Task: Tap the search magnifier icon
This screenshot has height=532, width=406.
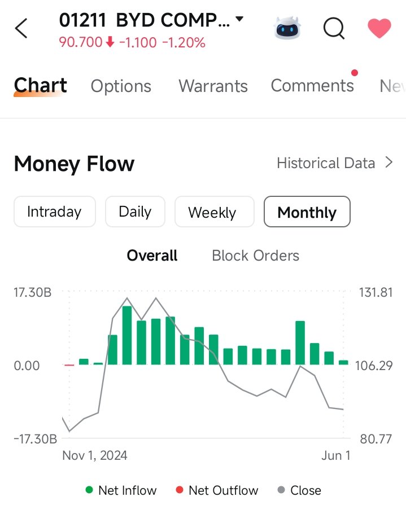Action: pos(334,28)
